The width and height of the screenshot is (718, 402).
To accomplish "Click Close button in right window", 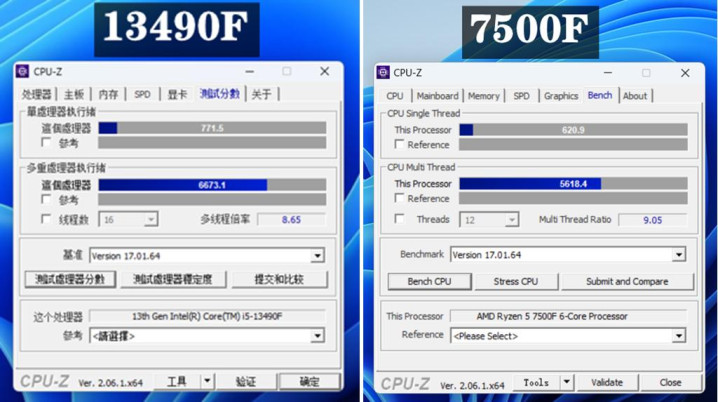I will 670,382.
